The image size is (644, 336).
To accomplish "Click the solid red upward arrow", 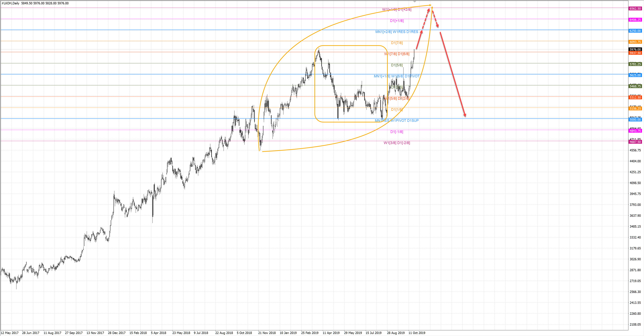I will [419, 39].
